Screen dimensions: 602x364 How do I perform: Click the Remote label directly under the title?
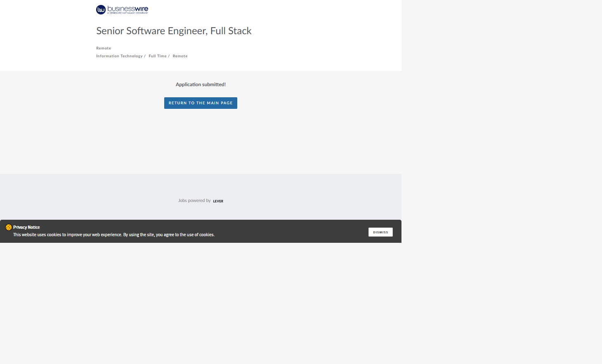(x=104, y=48)
